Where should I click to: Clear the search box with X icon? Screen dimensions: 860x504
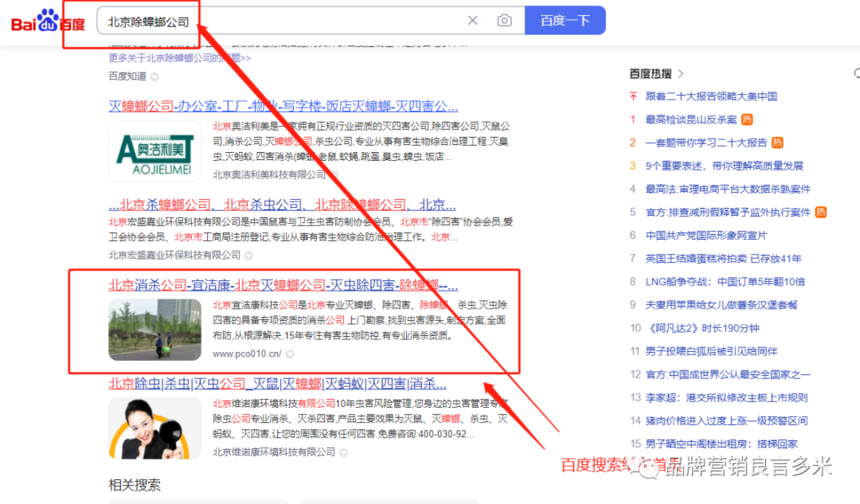pyautogui.click(x=472, y=20)
